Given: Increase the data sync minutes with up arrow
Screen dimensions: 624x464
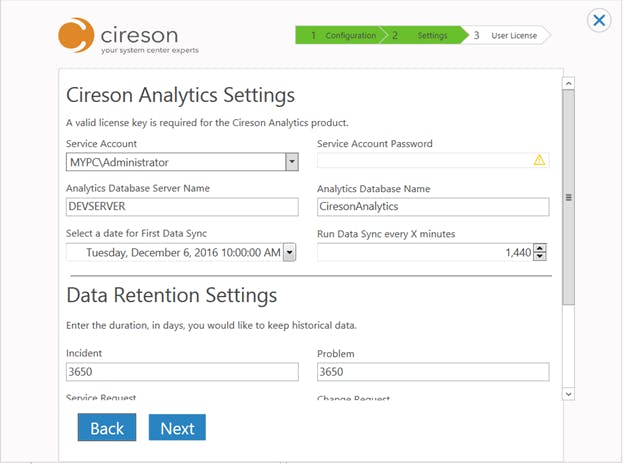Looking at the screenshot, I should pos(540,248).
